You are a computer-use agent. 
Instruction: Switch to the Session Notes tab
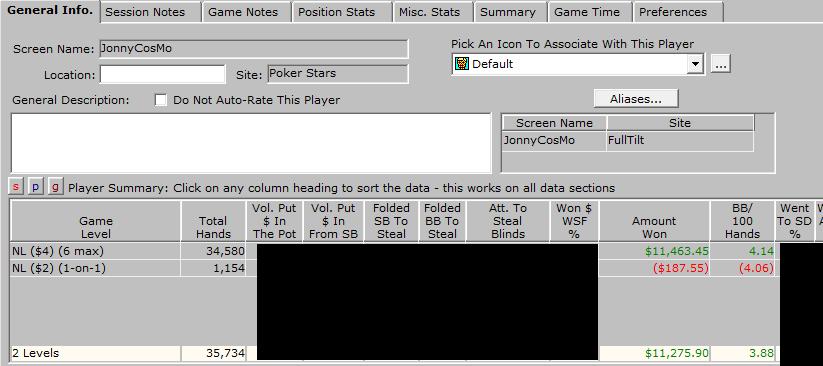[x=151, y=12]
